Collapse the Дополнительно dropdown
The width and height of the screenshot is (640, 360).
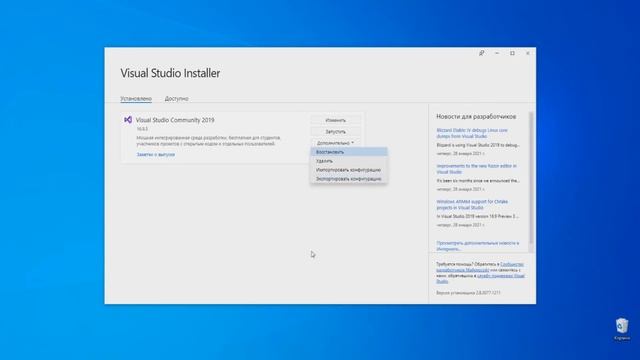point(336,143)
